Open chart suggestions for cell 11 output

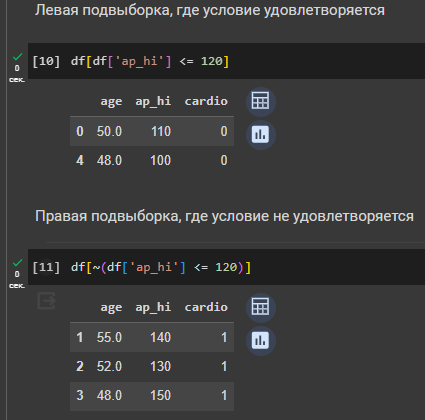tap(261, 340)
